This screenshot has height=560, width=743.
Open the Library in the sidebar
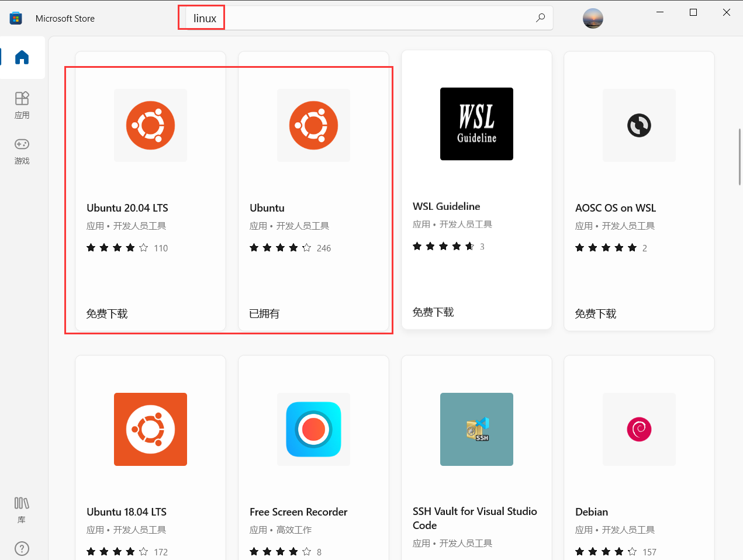22,510
